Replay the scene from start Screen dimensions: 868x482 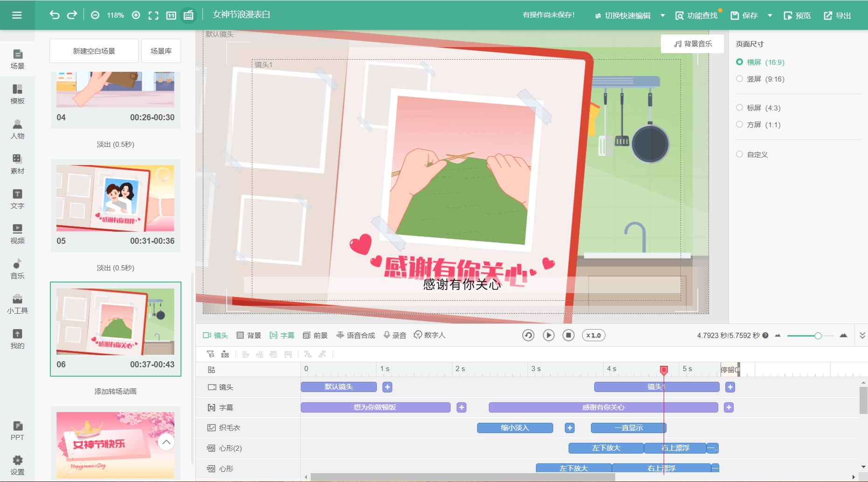[x=528, y=335]
